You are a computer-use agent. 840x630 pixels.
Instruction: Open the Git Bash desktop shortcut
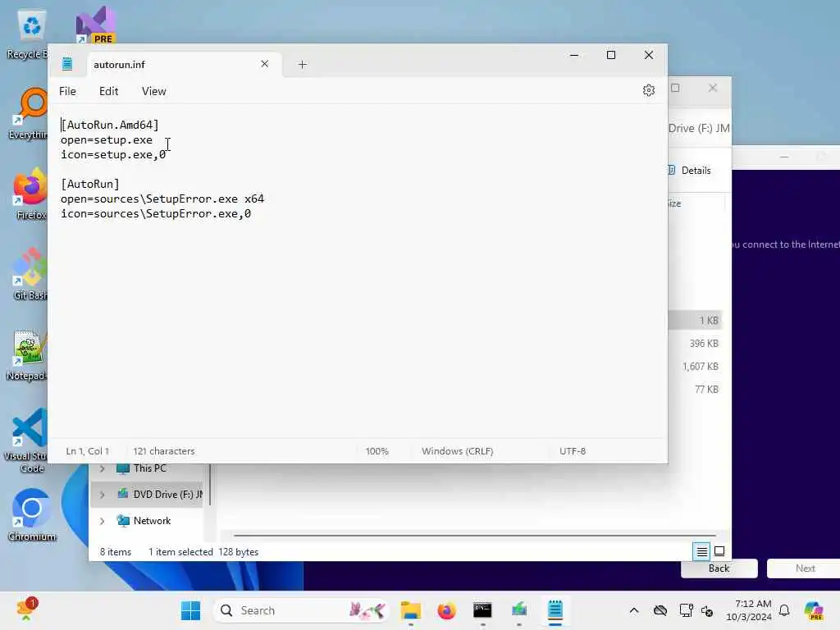point(30,274)
